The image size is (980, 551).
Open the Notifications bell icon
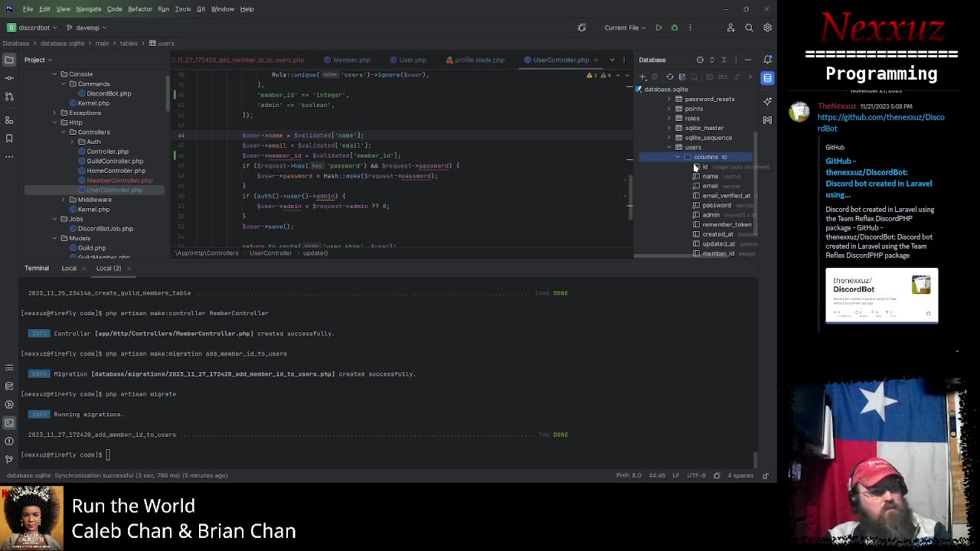[x=767, y=60]
